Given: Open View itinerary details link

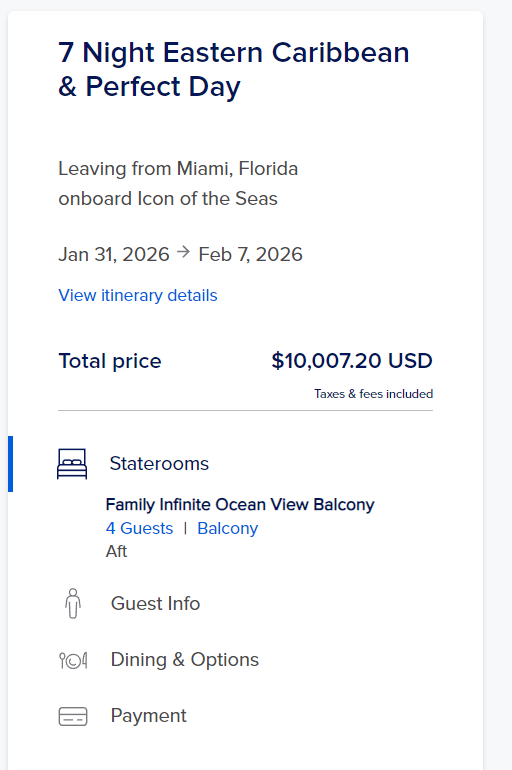Looking at the screenshot, I should click(138, 295).
